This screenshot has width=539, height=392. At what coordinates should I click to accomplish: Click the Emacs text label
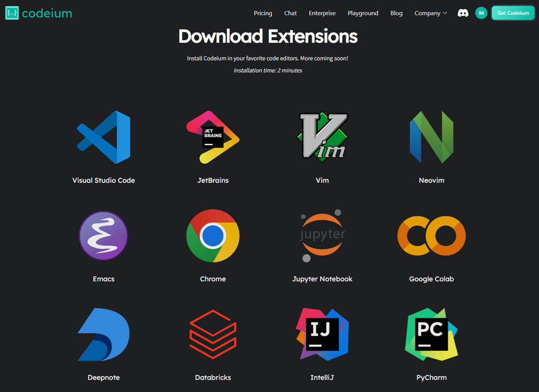[103, 279]
